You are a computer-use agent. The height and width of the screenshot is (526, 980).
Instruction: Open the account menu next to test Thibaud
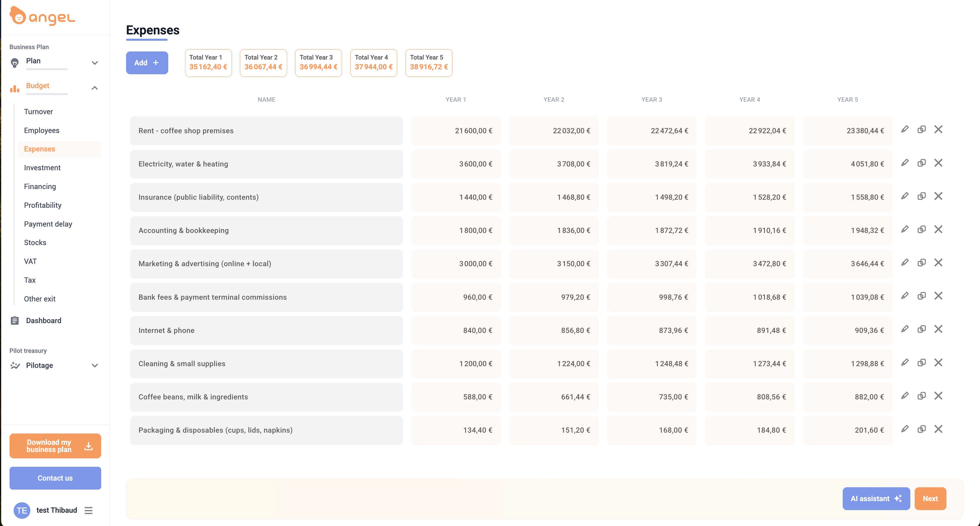(x=89, y=510)
